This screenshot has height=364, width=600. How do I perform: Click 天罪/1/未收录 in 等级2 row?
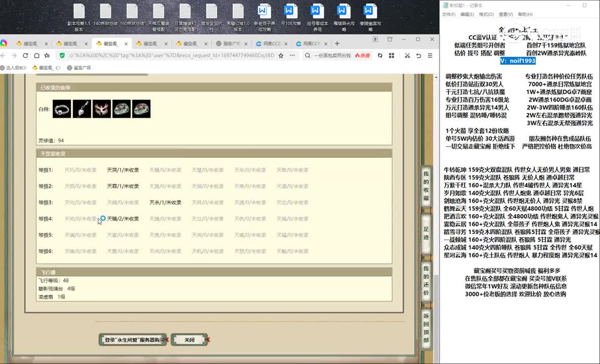(x=122, y=186)
